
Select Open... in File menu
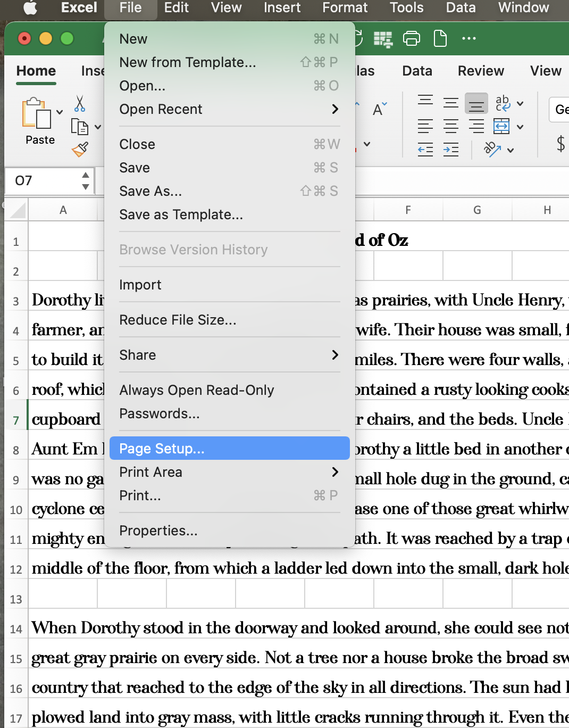230,86
